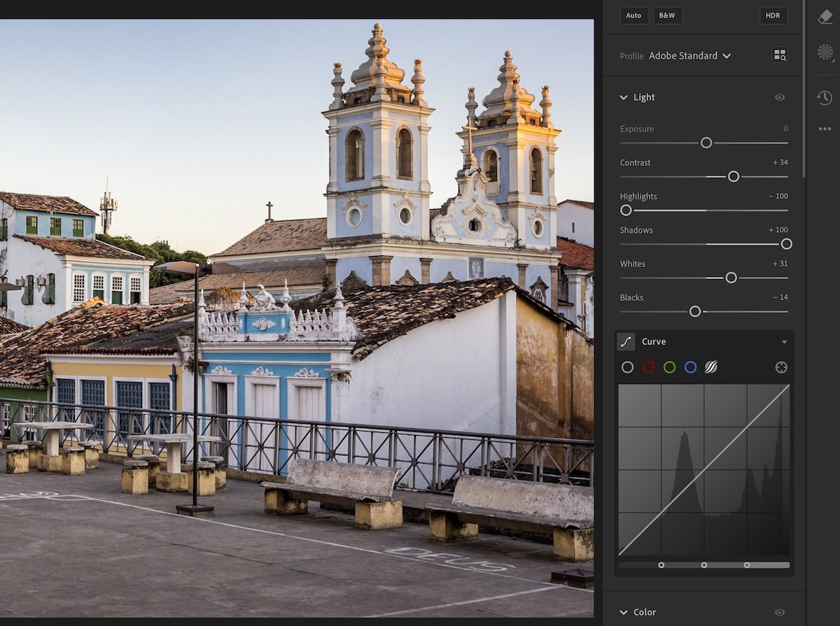This screenshot has width=840, height=626.
Task: Select the parametric curve mode icon
Action: [711, 367]
